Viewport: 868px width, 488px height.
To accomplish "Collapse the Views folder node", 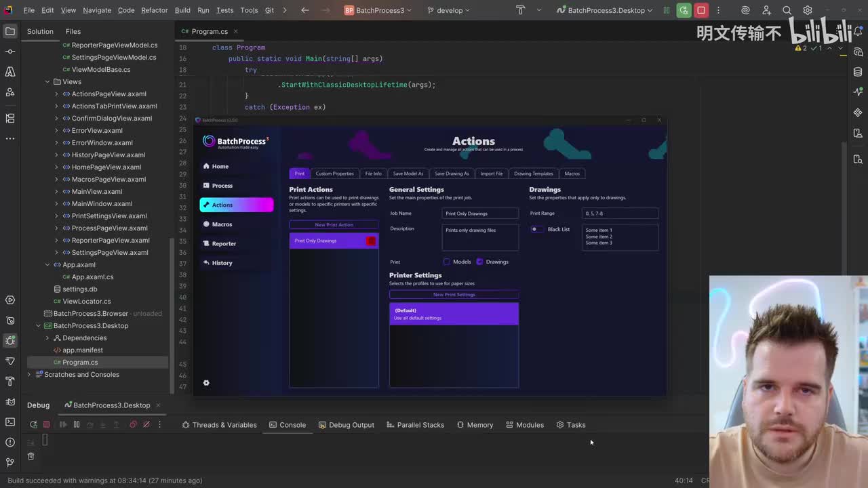I will pos(47,81).
